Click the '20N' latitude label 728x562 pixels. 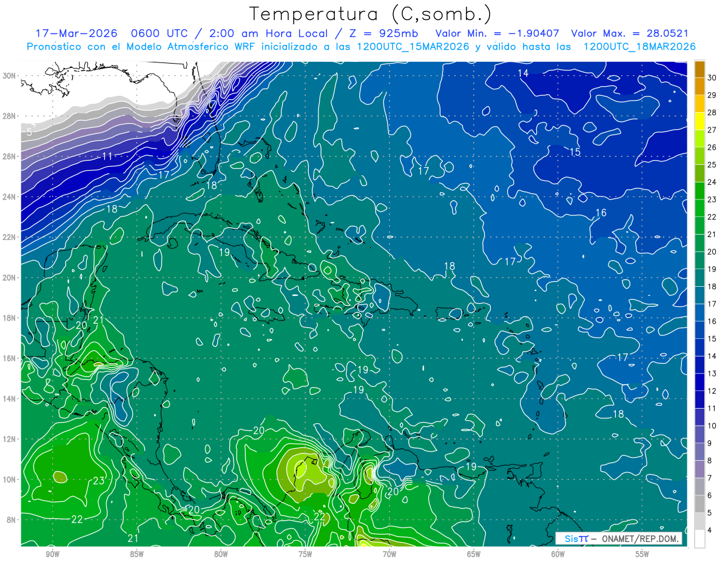point(10,278)
